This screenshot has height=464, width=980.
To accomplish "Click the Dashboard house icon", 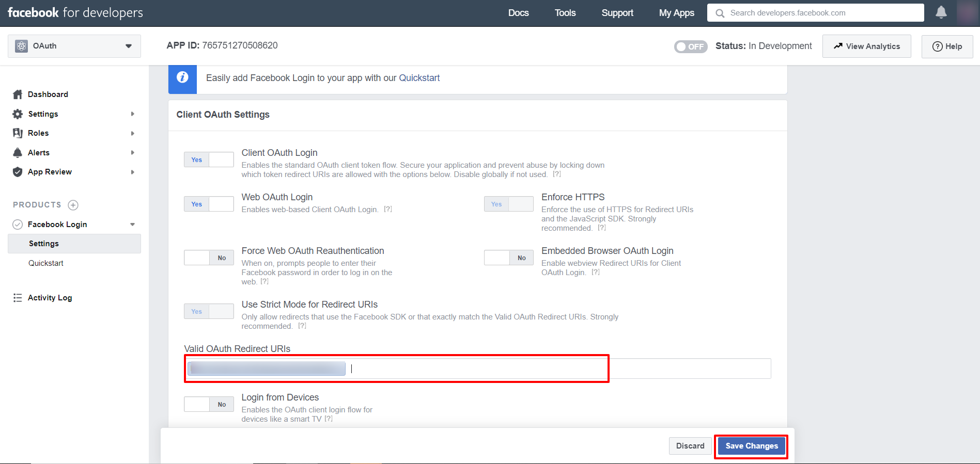I will click(18, 94).
